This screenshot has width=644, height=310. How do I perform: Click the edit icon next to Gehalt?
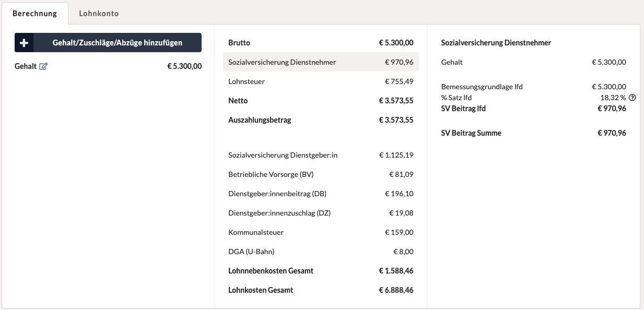[43, 66]
